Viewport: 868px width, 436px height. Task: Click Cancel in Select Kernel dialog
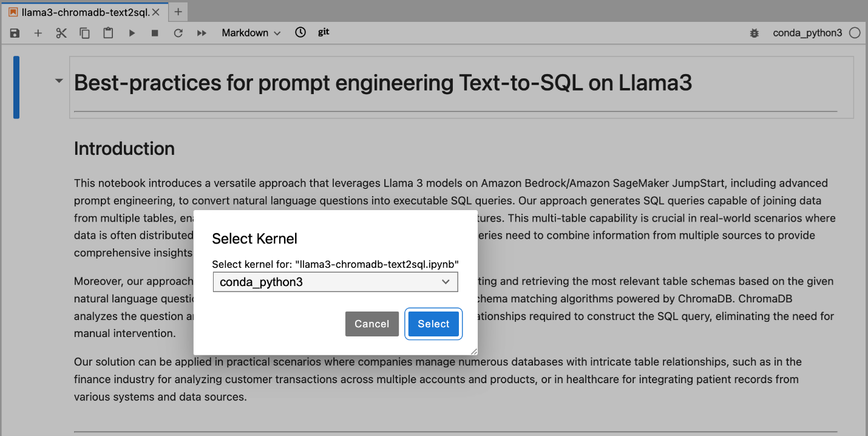(371, 324)
